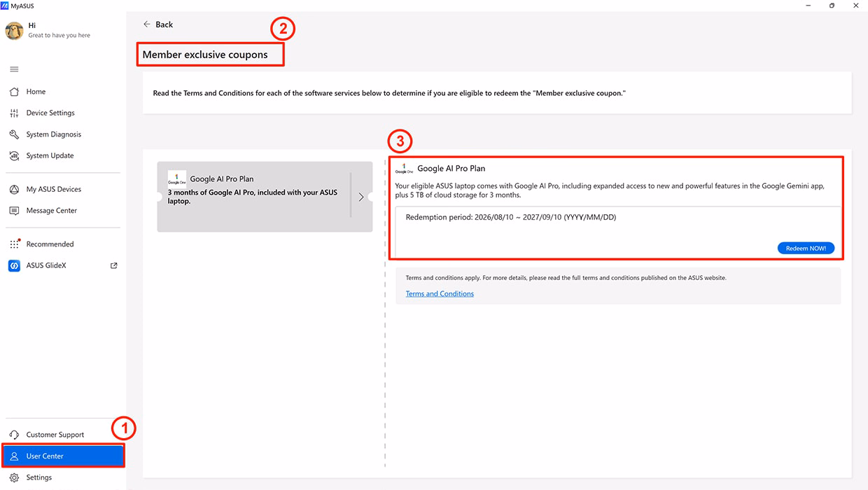Viewport: 868px width, 490px height.
Task: Open Customer Support headset icon
Action: [x=14, y=435]
